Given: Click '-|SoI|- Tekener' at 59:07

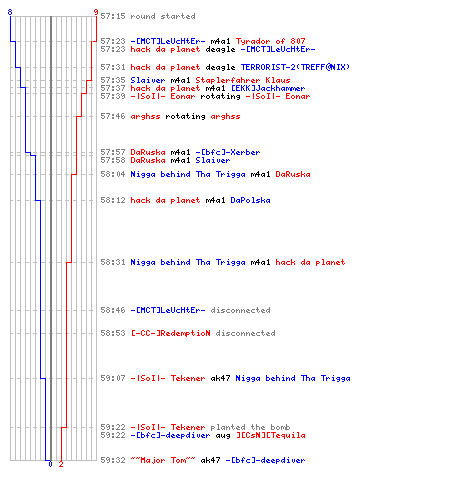Looking at the screenshot, I should 168,378.
